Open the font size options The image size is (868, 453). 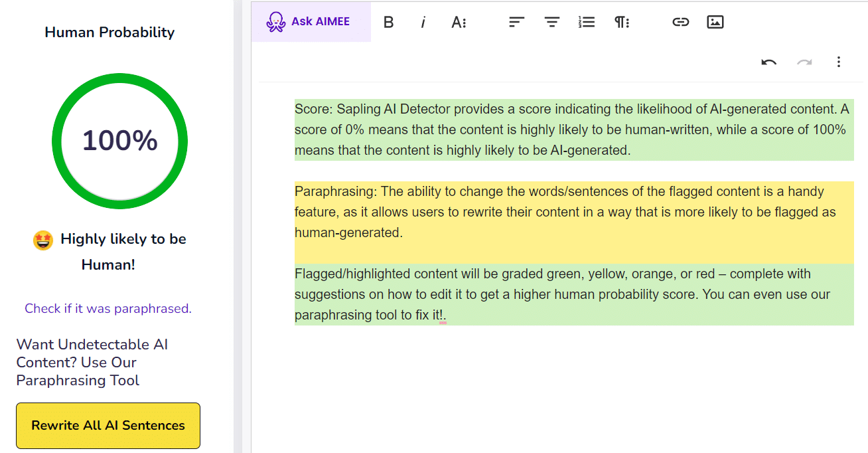[459, 22]
